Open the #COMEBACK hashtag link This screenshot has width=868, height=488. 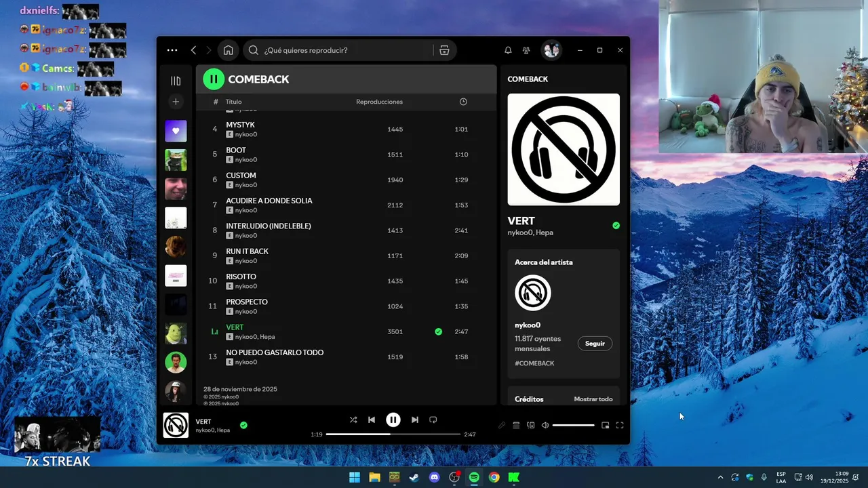(534, 363)
